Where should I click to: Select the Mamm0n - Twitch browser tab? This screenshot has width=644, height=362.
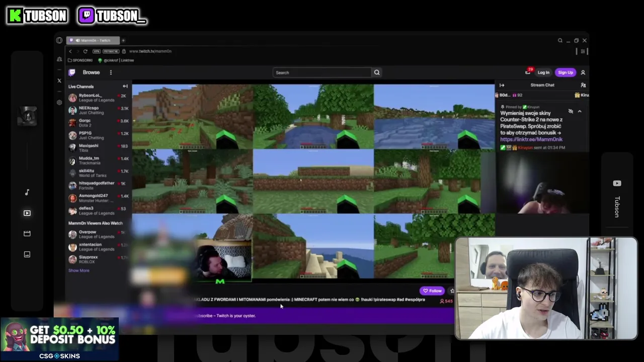click(x=93, y=40)
